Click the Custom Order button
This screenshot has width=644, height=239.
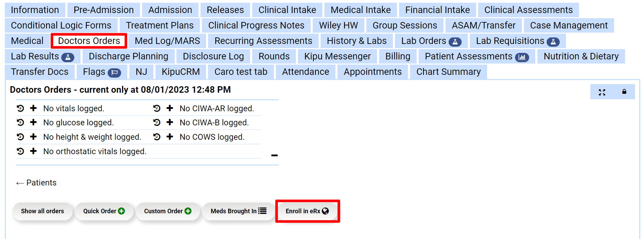pyautogui.click(x=168, y=211)
